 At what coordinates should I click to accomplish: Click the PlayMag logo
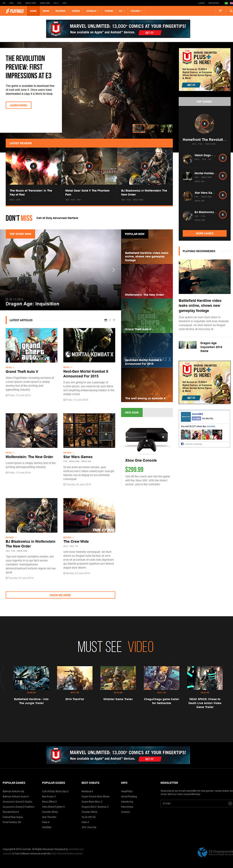15,11
